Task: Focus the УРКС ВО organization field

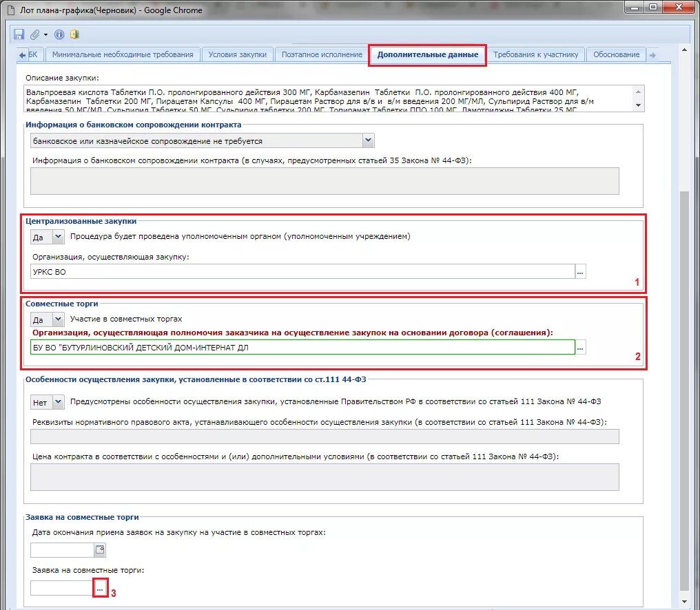Action: [302, 272]
